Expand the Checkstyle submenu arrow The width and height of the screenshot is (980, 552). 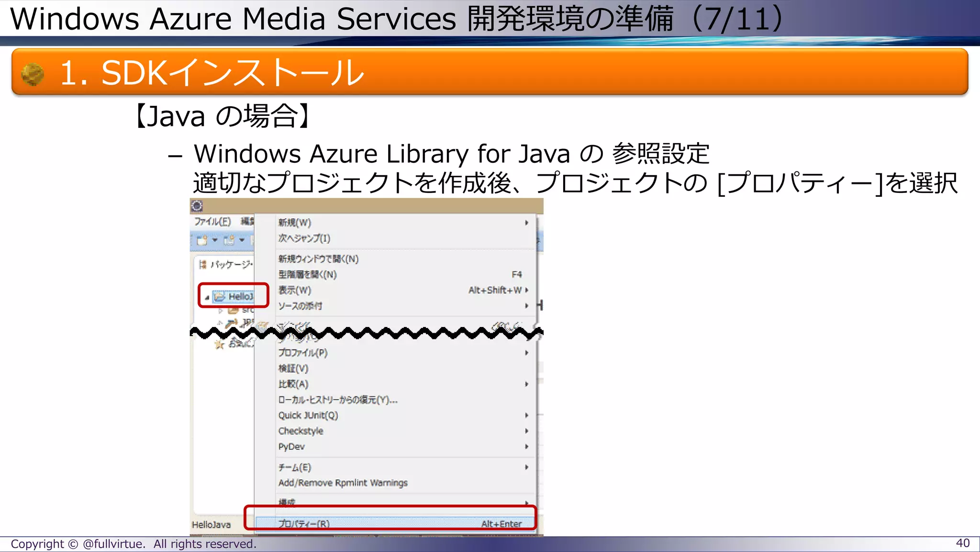tap(526, 431)
